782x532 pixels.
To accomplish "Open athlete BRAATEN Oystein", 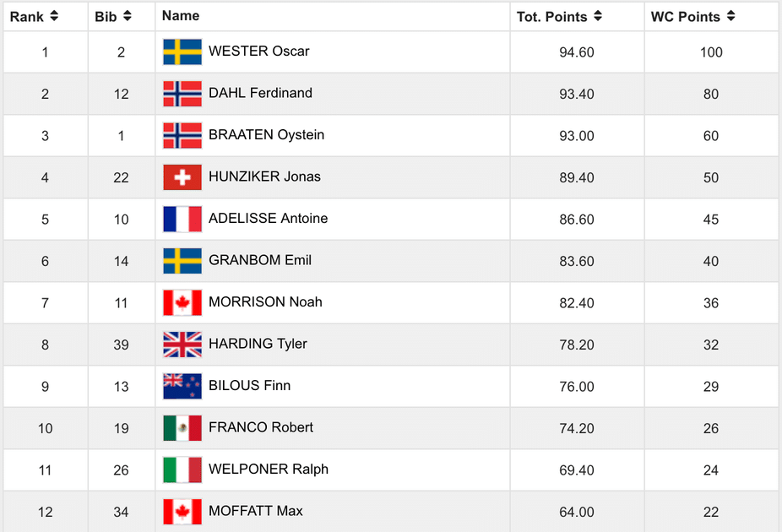I will point(266,134).
